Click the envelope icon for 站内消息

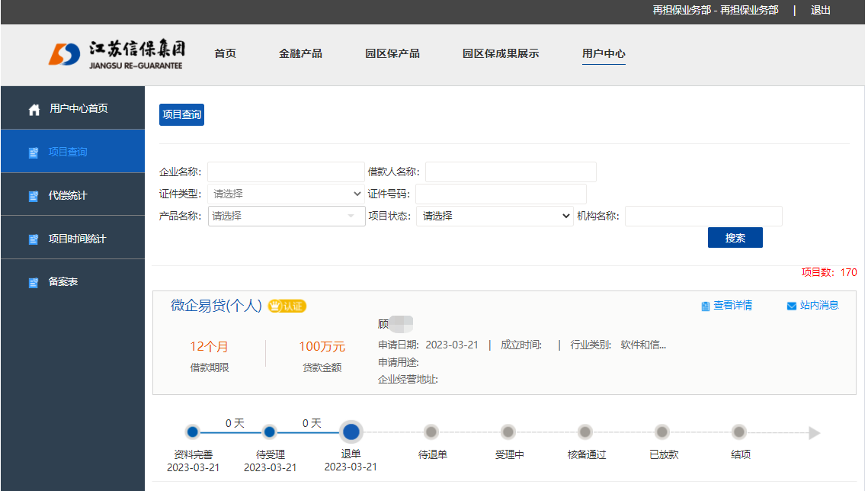point(792,306)
